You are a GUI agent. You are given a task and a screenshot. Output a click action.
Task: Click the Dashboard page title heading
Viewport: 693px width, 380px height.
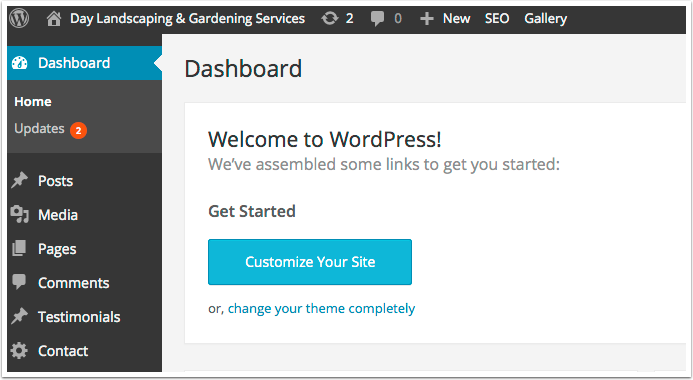click(x=243, y=69)
